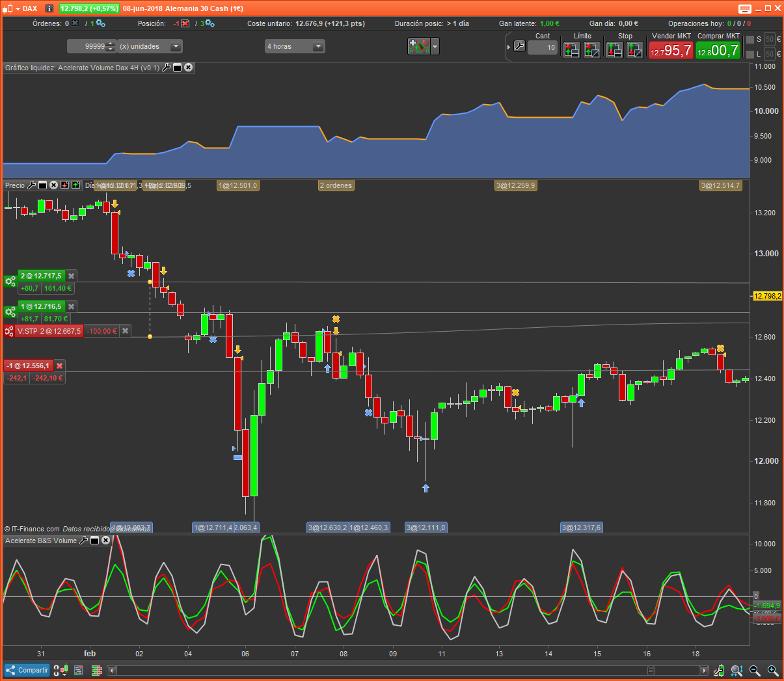Close the Gráfico liquidez panel

click(x=189, y=67)
